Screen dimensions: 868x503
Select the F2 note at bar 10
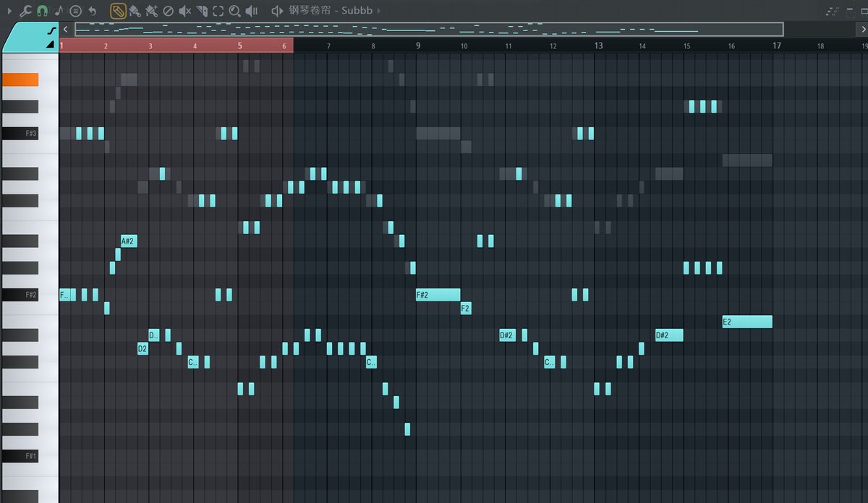pos(466,309)
